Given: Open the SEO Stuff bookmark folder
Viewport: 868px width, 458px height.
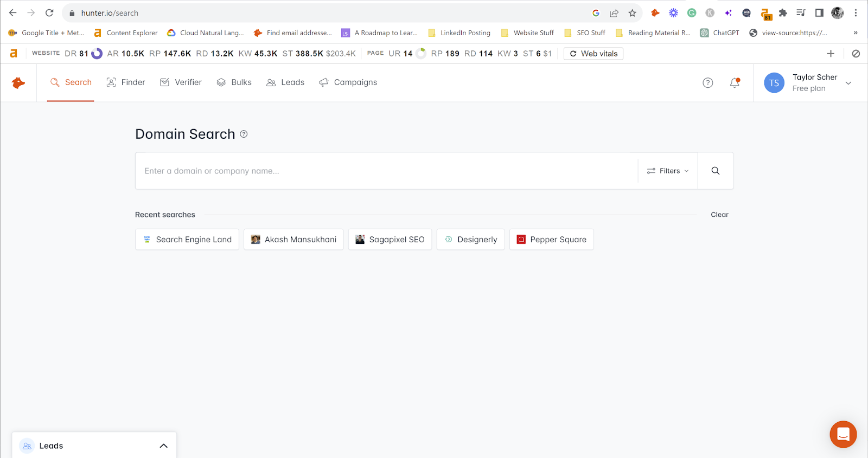Looking at the screenshot, I should tap(585, 33).
